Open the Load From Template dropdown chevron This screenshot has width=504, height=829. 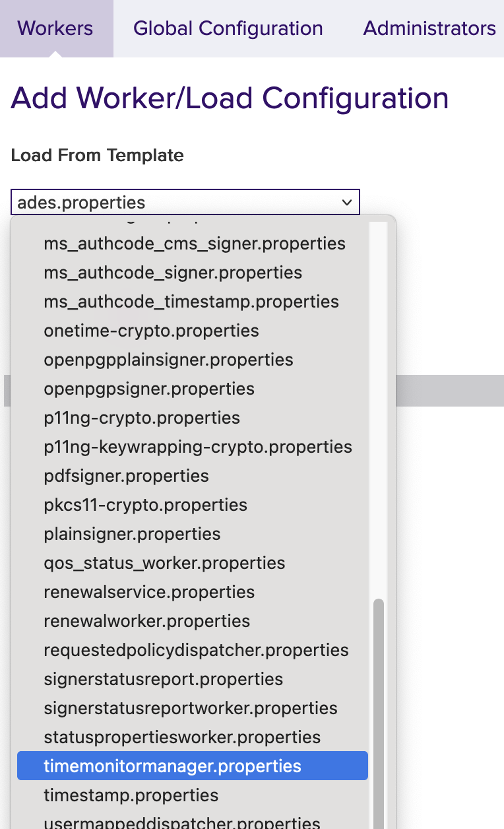[x=348, y=202]
